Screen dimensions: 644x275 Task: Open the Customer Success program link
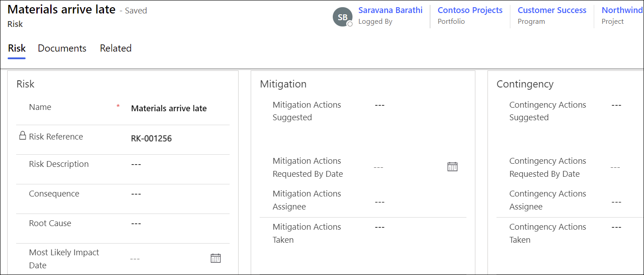552,10
